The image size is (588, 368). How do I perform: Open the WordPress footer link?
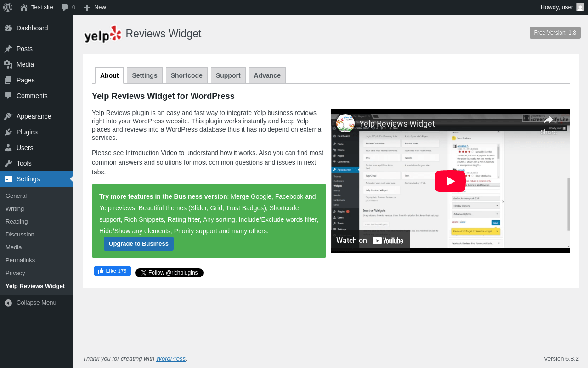tap(171, 359)
